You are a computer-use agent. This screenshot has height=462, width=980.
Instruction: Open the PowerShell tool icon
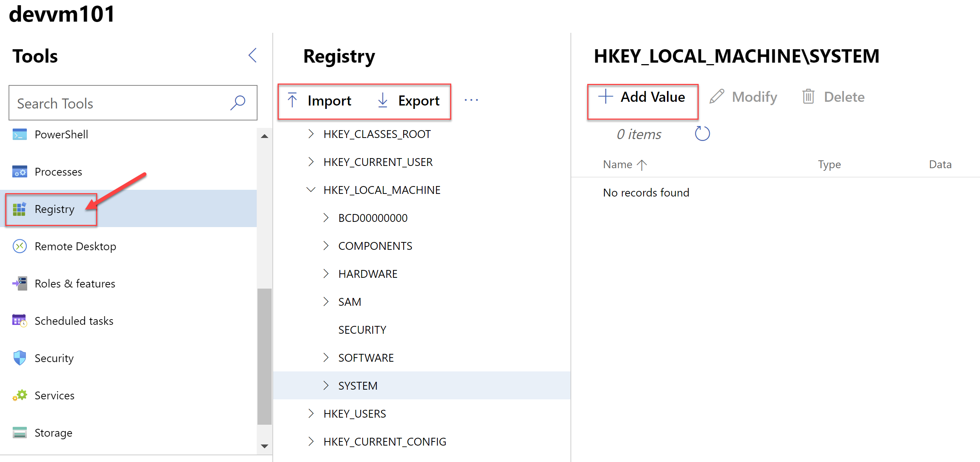[19, 134]
